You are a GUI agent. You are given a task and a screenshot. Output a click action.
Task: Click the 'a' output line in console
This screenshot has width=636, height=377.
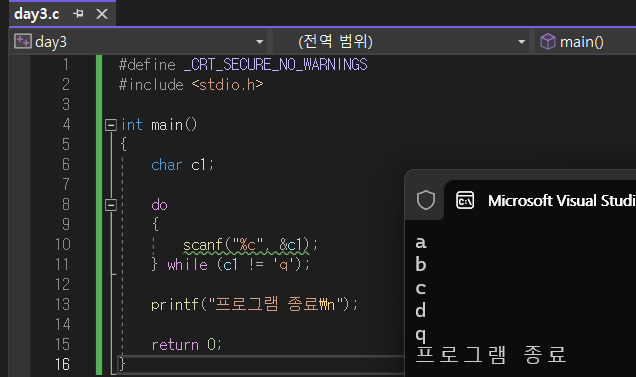point(421,243)
